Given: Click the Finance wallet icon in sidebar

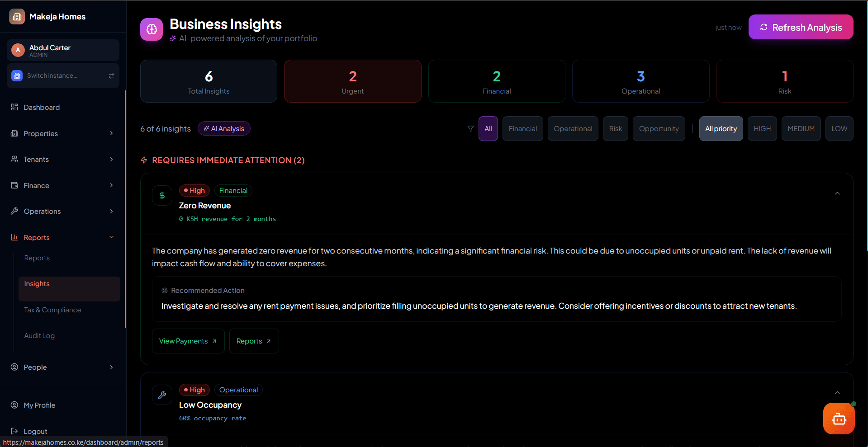Looking at the screenshot, I should tap(14, 185).
